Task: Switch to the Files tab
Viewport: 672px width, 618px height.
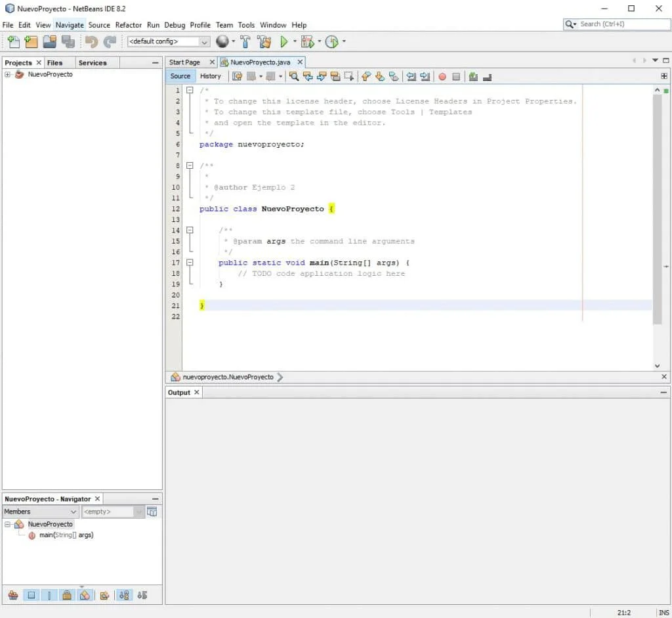Action: 55,62
